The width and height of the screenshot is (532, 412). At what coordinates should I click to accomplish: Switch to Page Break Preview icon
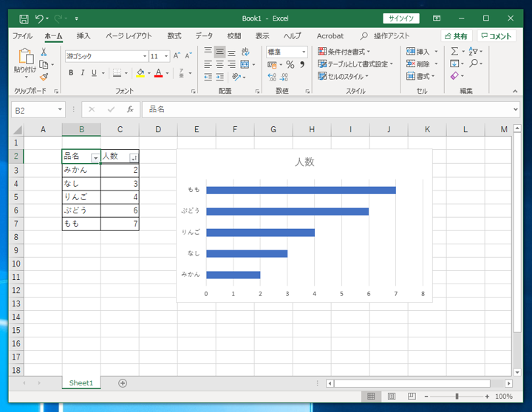(x=412, y=396)
